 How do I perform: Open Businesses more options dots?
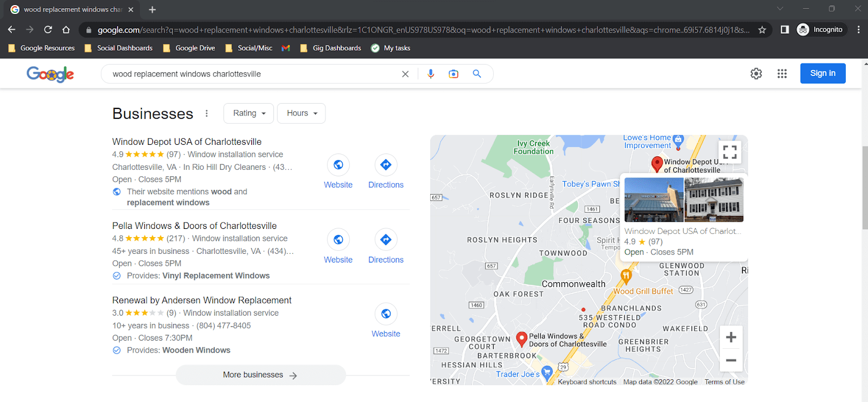point(207,113)
